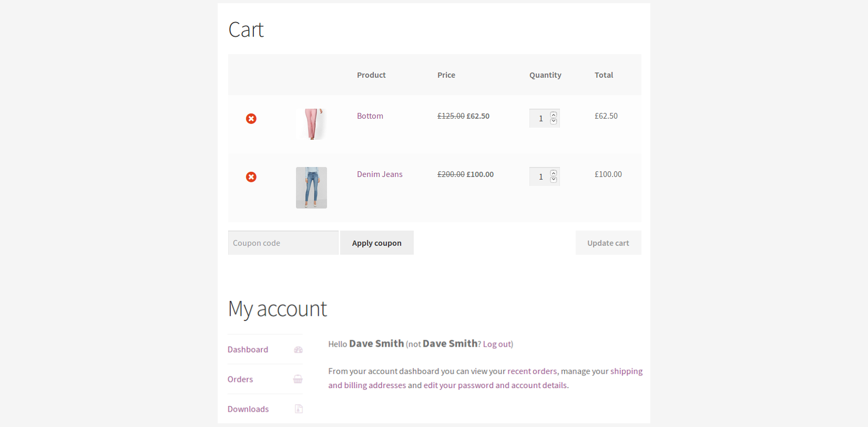This screenshot has height=427, width=868.
Task: Click the Coupon code input field
Action: click(x=283, y=243)
